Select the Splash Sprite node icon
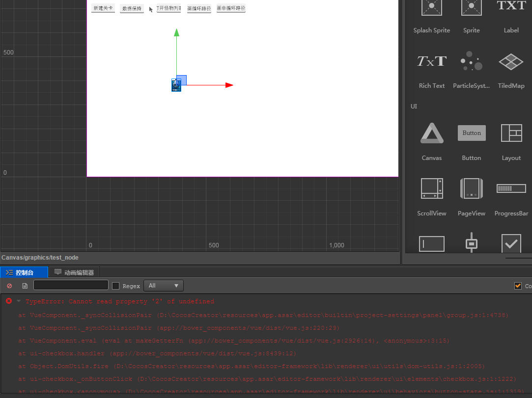This screenshot has height=398, width=532. [432, 7]
